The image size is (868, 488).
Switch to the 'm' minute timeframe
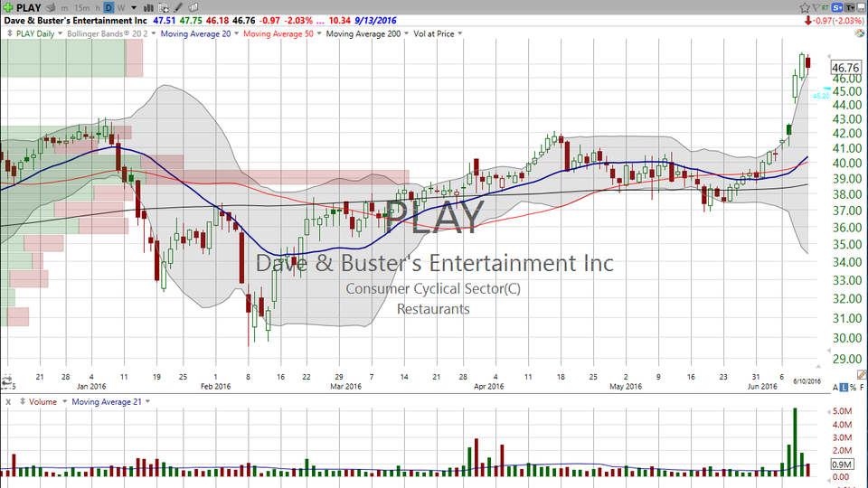click(x=65, y=8)
